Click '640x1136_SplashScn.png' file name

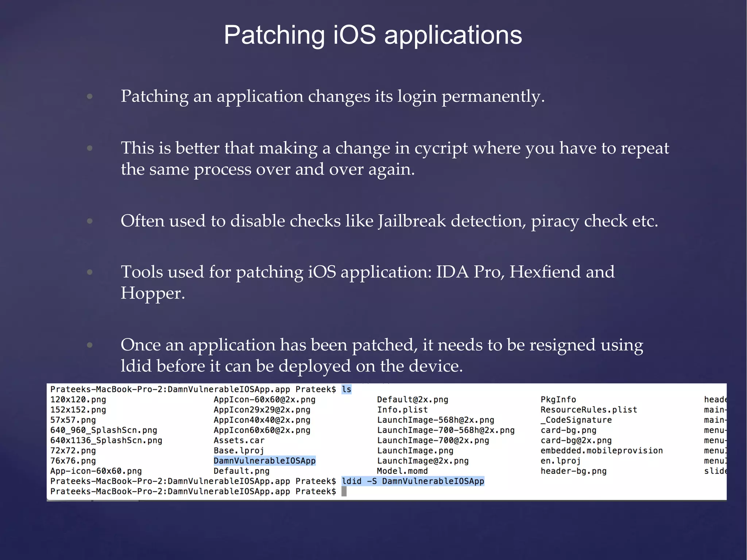tap(106, 440)
